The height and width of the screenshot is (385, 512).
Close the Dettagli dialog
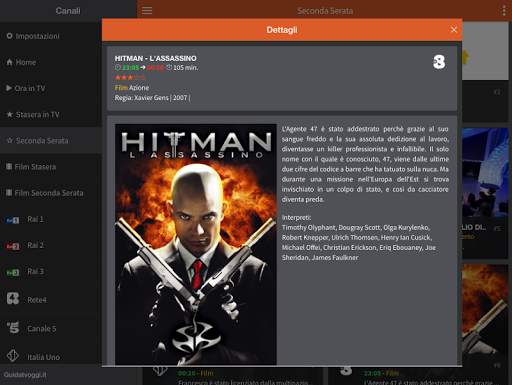(x=454, y=30)
